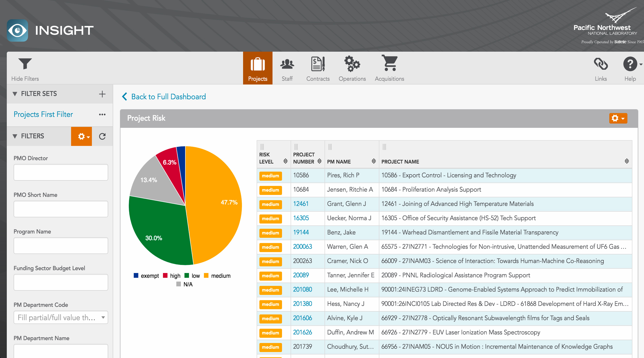Click the low (30.0%) pie slice
Screen dimensions: 644x358
point(160,230)
